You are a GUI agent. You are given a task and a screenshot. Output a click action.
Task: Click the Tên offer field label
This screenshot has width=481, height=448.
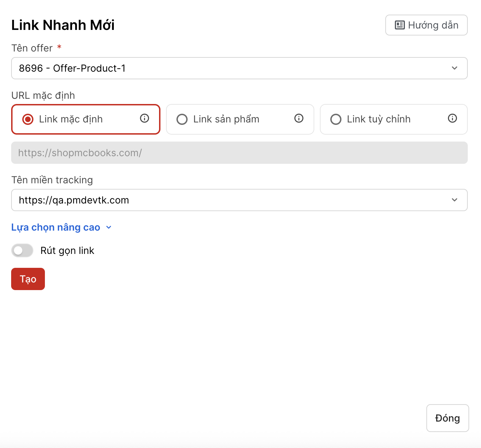click(32, 48)
